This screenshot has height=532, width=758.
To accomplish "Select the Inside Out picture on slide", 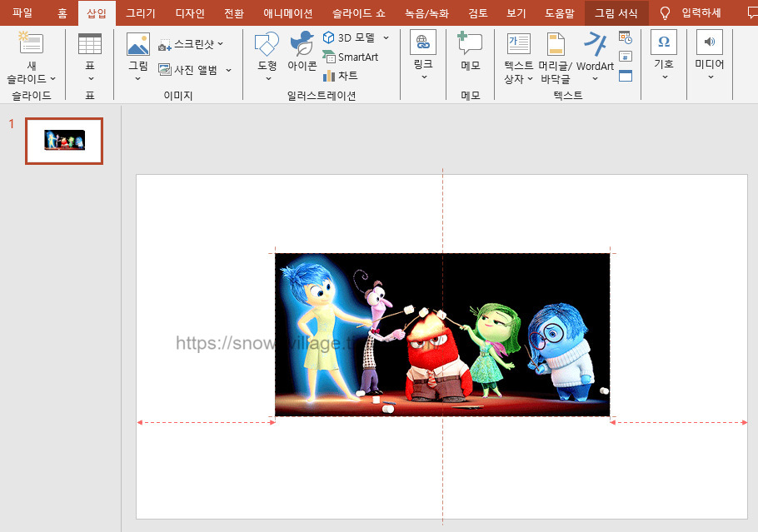I will (442, 335).
